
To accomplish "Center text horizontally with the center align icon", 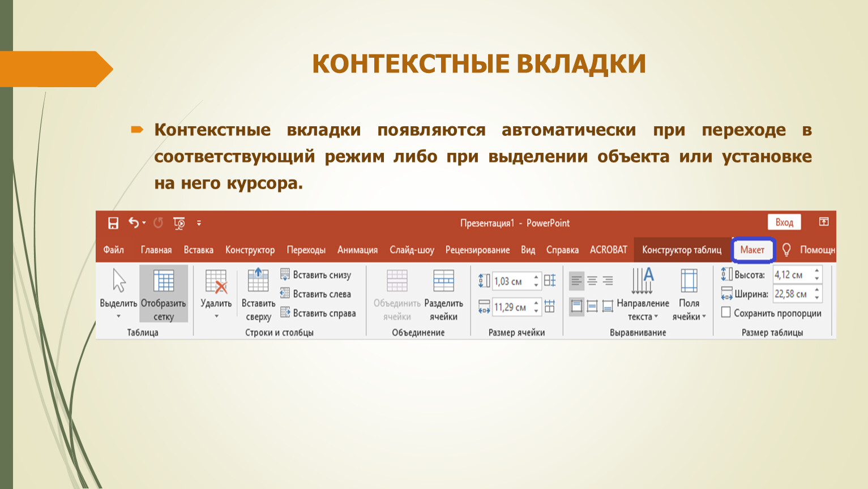I will [592, 281].
